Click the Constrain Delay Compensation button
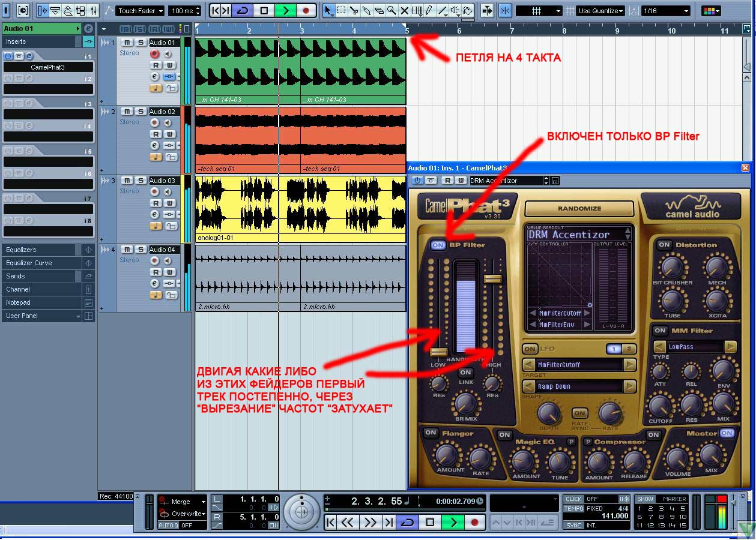Image resolution: width=756 pixels, height=540 pixels. (23, 11)
